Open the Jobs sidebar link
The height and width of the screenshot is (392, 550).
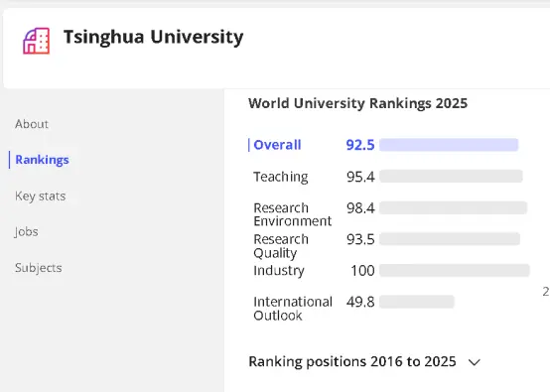click(x=26, y=232)
